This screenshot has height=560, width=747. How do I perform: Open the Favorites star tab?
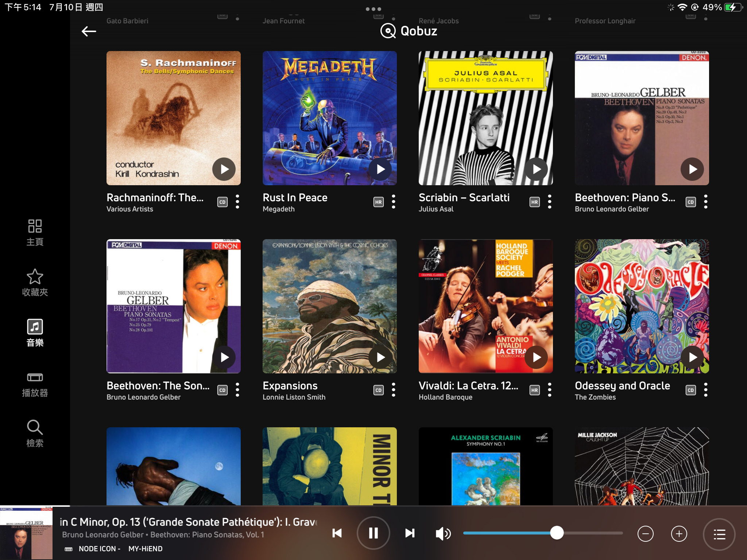point(35,283)
